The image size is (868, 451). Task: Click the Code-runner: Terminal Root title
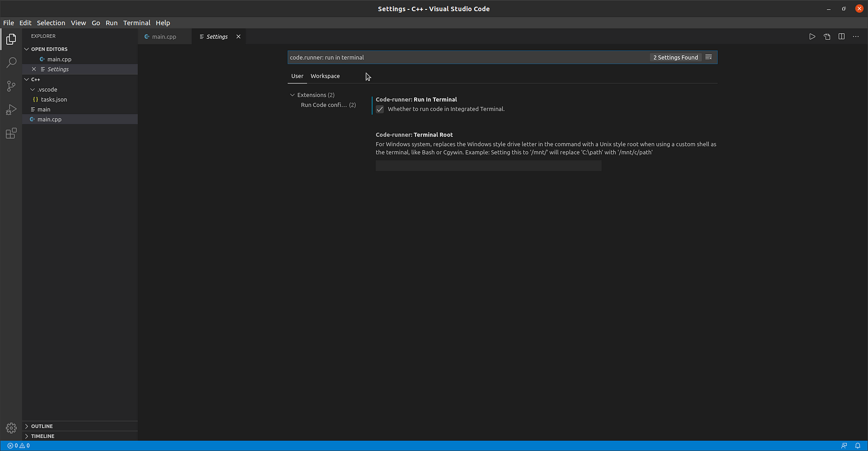point(414,135)
